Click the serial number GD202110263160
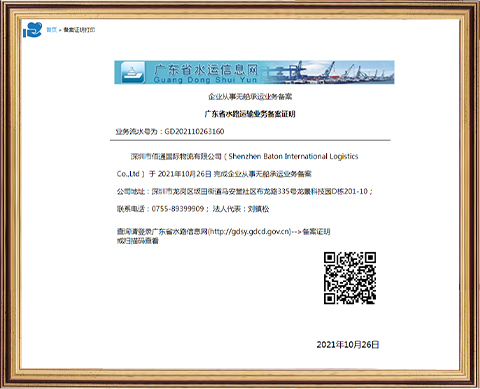Screen dimensions: 480x389 (194, 131)
